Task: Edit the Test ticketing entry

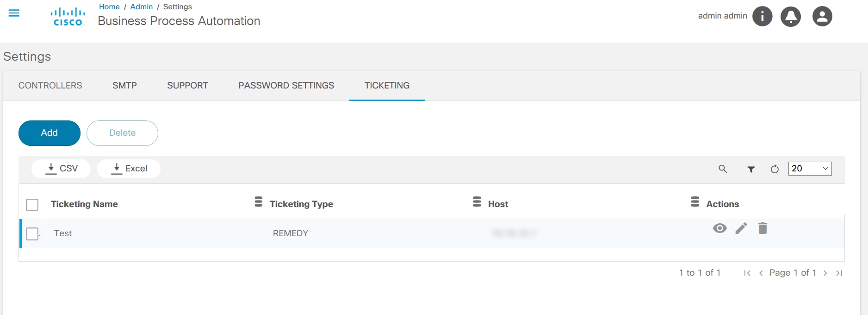Action: coord(741,228)
